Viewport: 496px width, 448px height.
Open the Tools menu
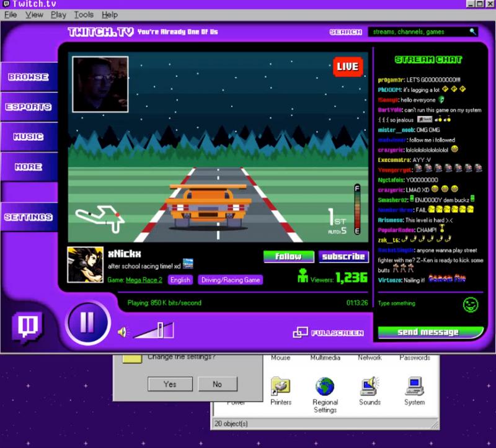84,14
